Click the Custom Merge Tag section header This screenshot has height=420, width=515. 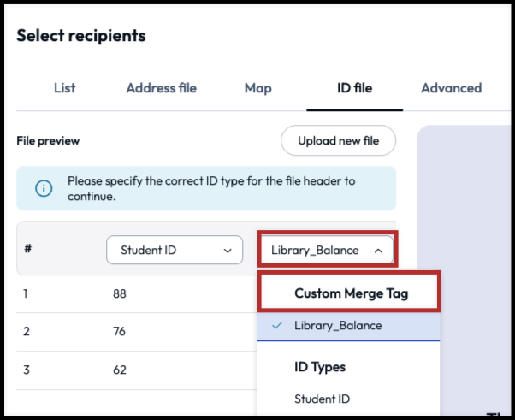coord(351,293)
